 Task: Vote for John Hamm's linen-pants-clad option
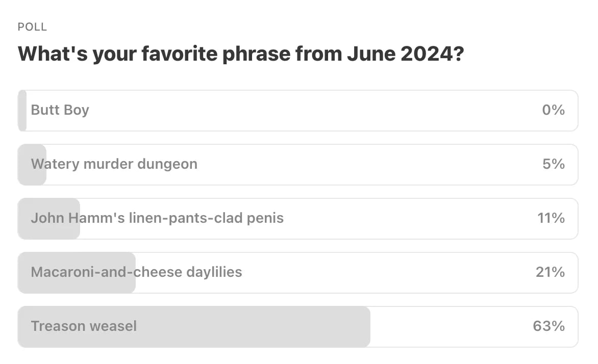click(298, 219)
